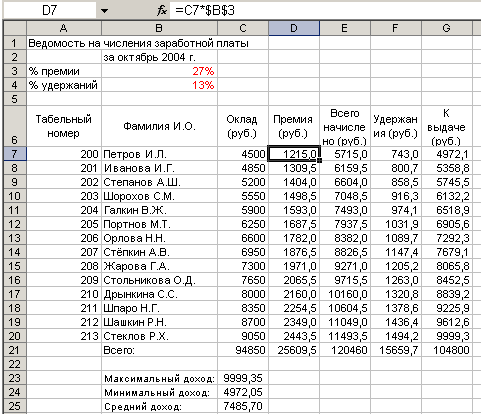
Task: Click header 'Табельный номер'
Action: tap(64, 126)
